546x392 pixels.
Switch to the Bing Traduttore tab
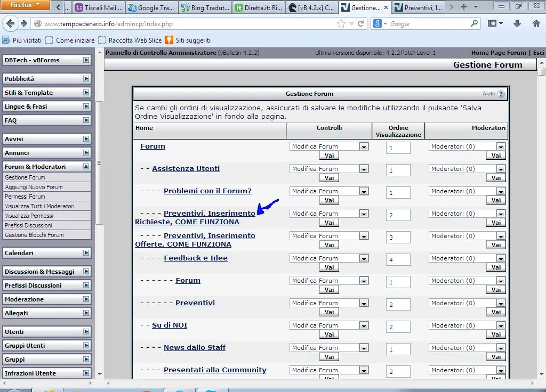[205, 7]
